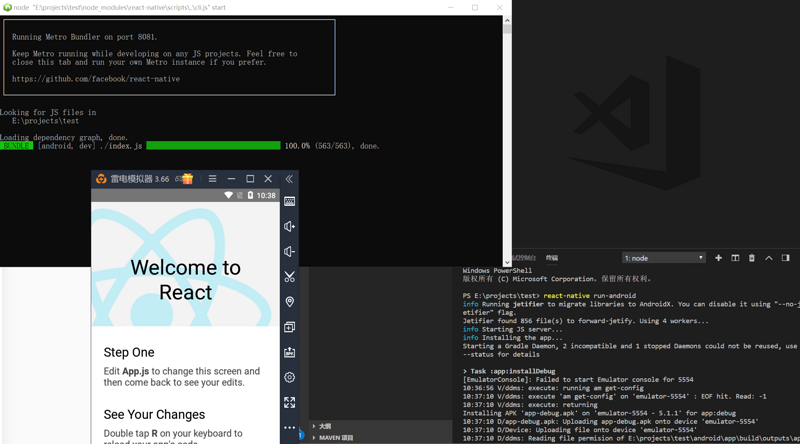Screen dimensions: 800x444
Task: Click the github.com/facebook/react-native URL
Action: point(96,79)
